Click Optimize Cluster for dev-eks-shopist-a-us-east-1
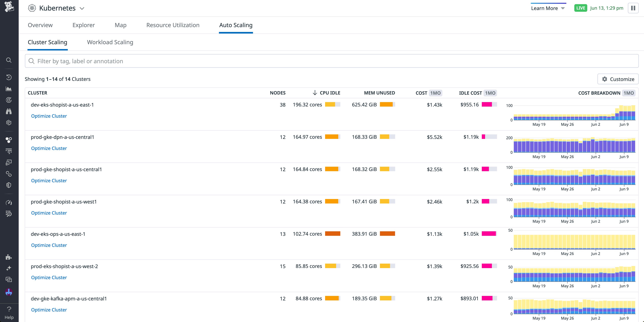Screen dimensions: 644x322 click(49, 116)
